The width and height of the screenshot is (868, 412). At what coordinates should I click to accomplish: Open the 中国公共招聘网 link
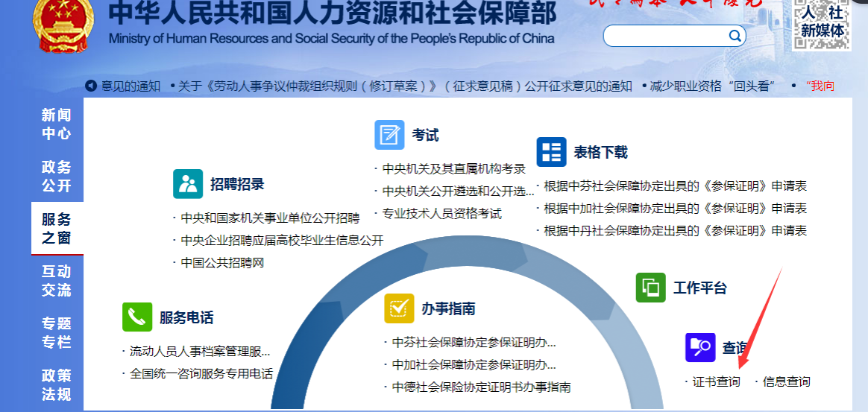coord(222,262)
